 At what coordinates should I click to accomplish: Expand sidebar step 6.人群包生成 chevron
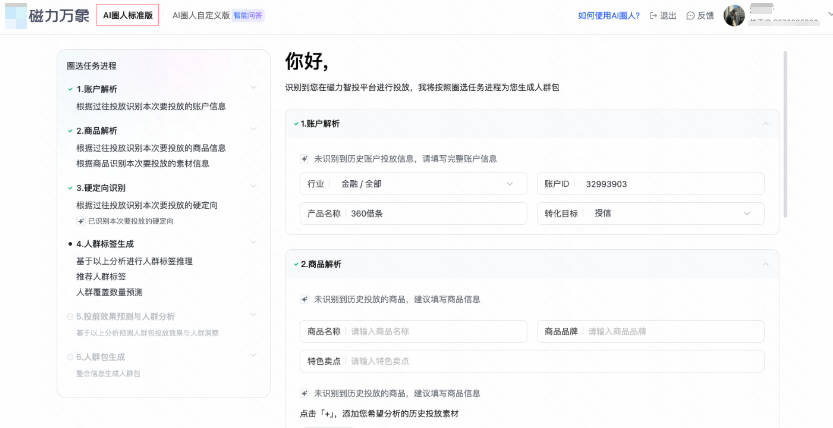[253, 355]
